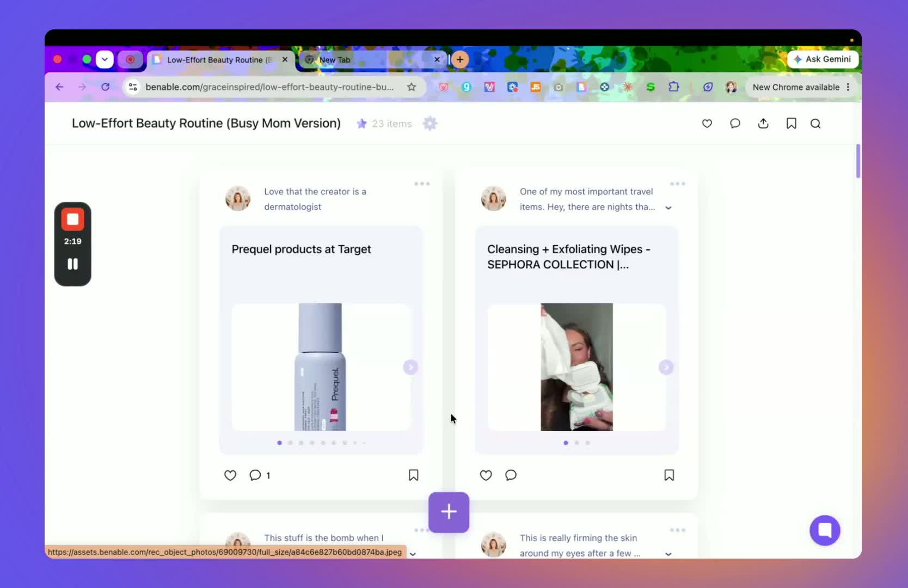Like the list with header heart icon
The image size is (908, 588).
click(x=707, y=124)
